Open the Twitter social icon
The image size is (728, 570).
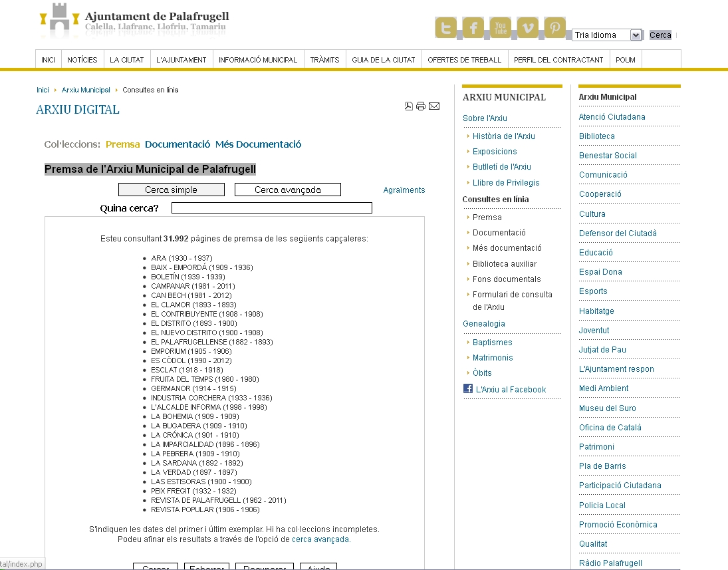coord(446,27)
